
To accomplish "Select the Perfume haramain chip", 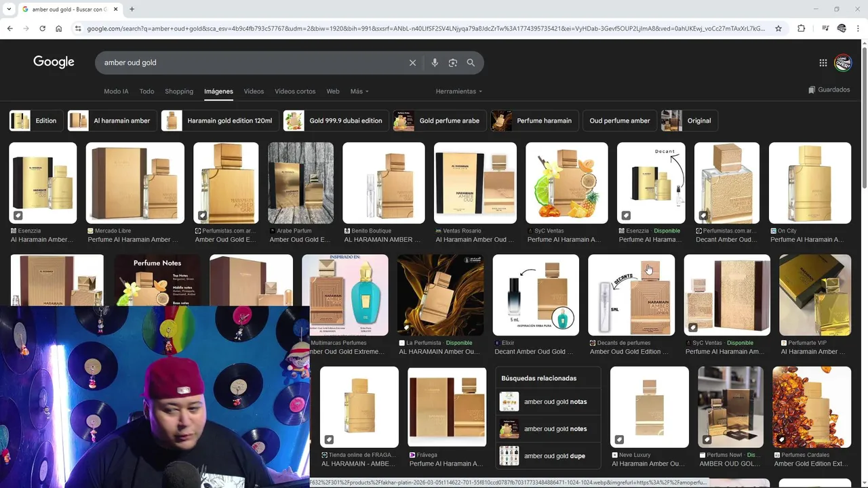I will 534,121.
